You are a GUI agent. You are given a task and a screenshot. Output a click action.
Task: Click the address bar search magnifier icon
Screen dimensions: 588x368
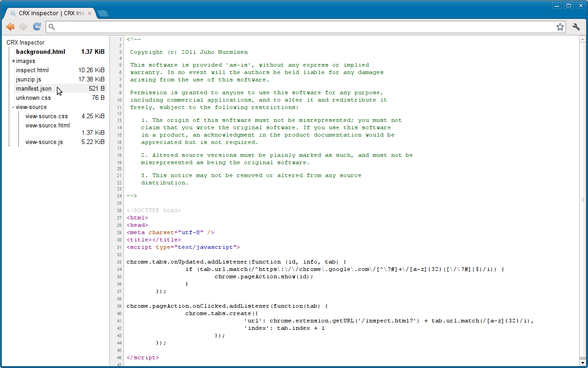click(x=52, y=27)
